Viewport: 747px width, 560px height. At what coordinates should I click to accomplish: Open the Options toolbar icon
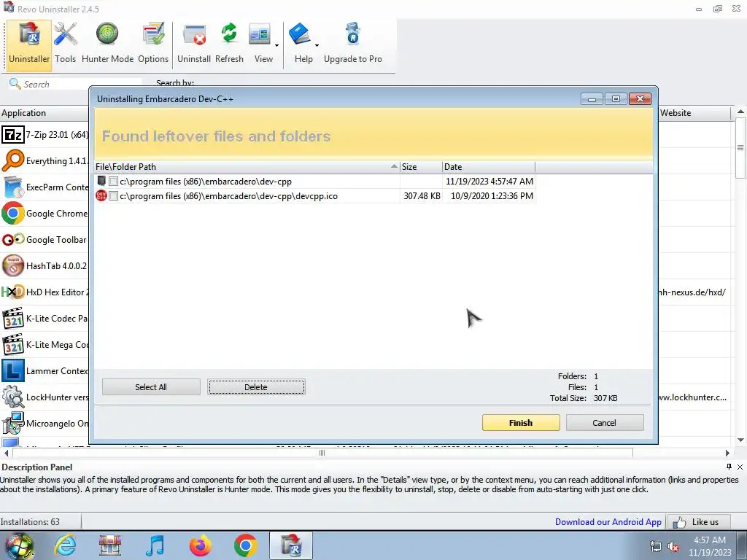coord(153,34)
